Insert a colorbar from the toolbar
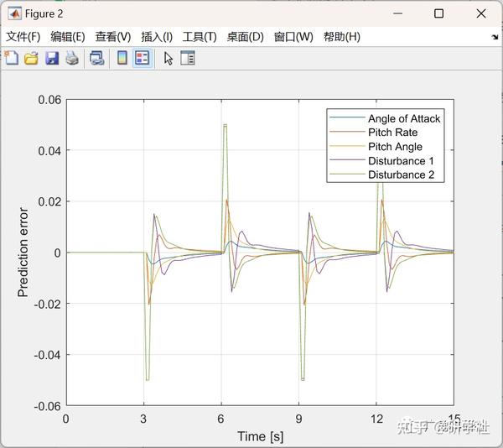503x448 pixels. point(122,59)
